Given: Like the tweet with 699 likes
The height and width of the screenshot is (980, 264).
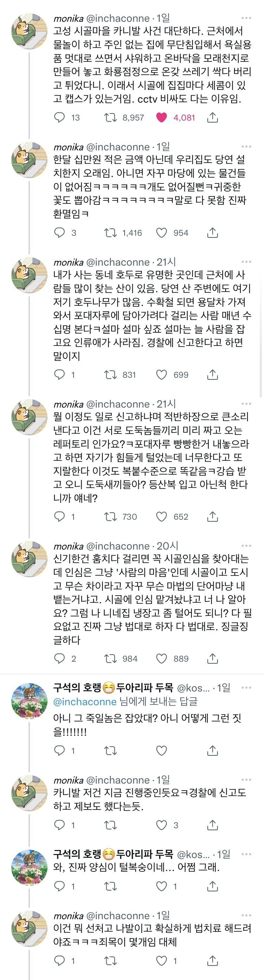Looking at the screenshot, I should pyautogui.click(x=162, y=375).
